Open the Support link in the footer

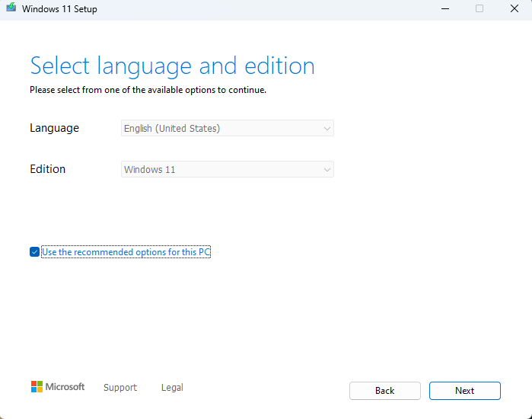tap(120, 388)
